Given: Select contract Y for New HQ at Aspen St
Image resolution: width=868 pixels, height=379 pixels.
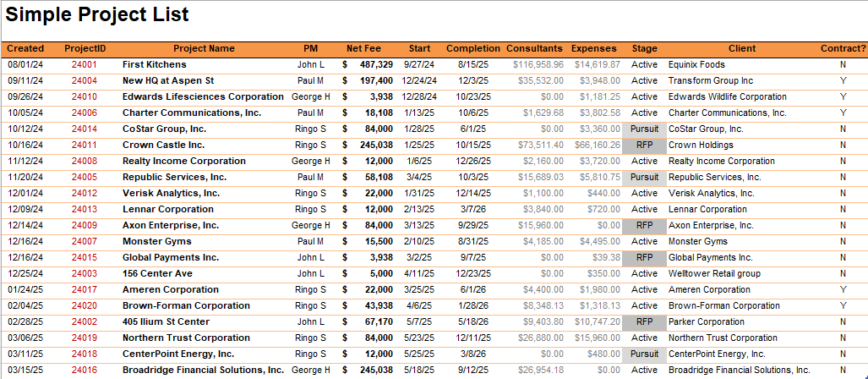Looking at the screenshot, I should click(x=843, y=81).
